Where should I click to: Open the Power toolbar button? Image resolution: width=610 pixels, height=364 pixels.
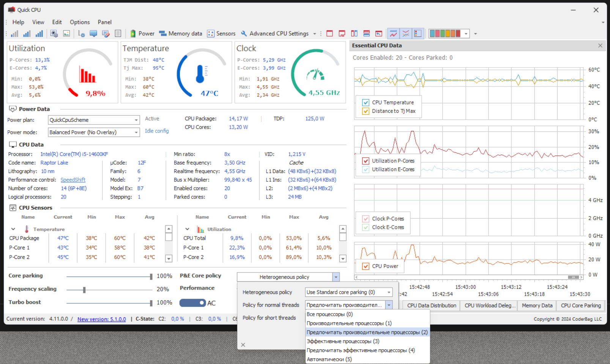[142, 34]
